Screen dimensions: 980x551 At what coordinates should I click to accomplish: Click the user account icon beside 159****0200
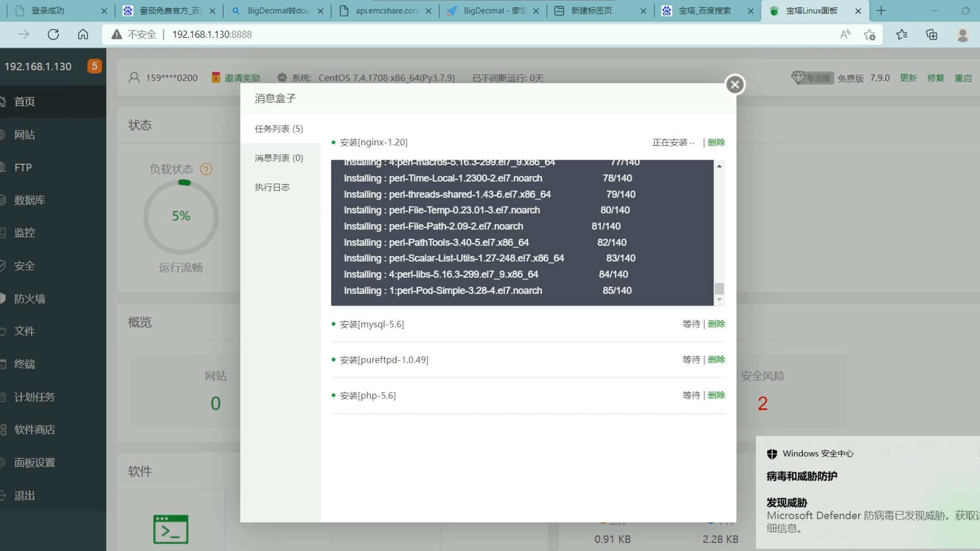click(x=134, y=78)
